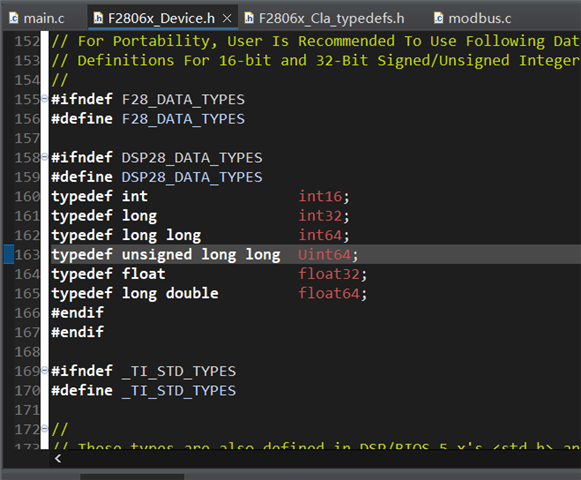Collapse the #ifndef DSP28_DATA_TYPES fold on line 158
This screenshot has width=581, height=480.
coord(44,157)
